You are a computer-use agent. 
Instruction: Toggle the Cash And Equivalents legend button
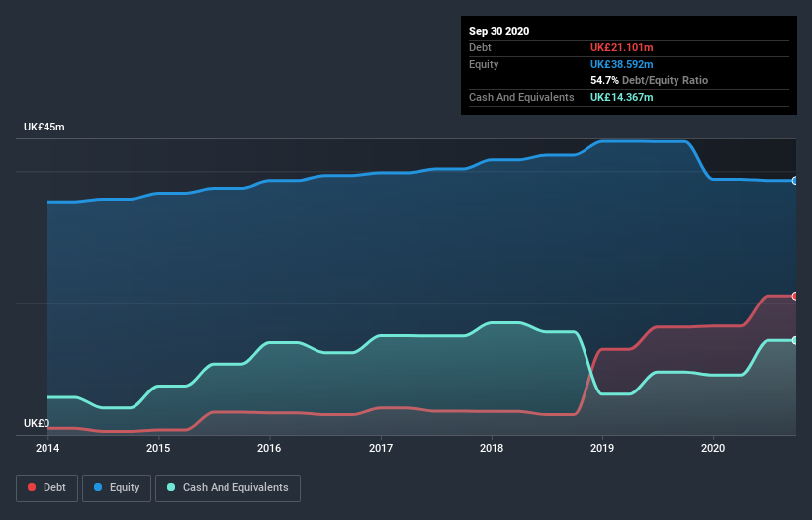coord(227,488)
